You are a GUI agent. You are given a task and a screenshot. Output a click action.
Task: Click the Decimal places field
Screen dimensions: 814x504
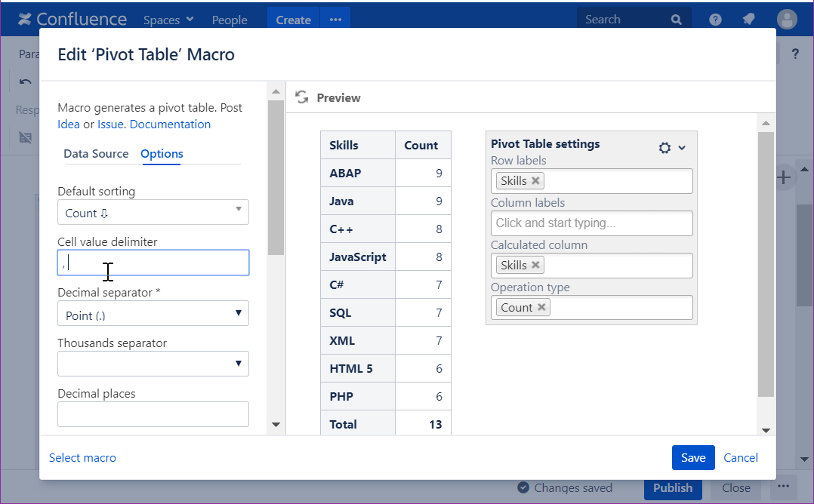click(153, 413)
